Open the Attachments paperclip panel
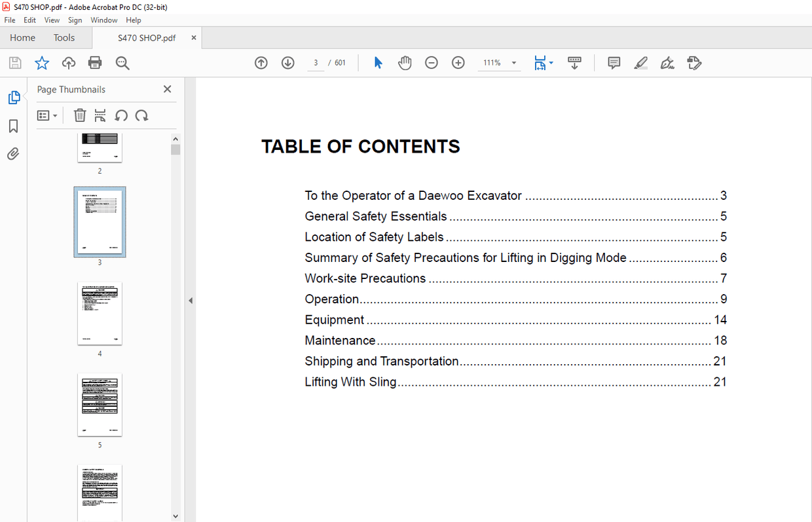 coord(13,153)
